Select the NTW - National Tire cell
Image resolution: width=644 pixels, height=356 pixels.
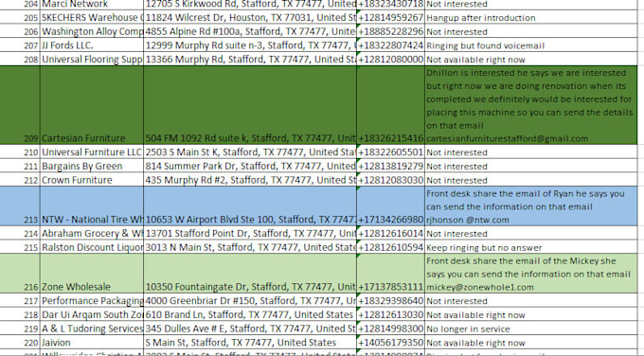coord(92,206)
